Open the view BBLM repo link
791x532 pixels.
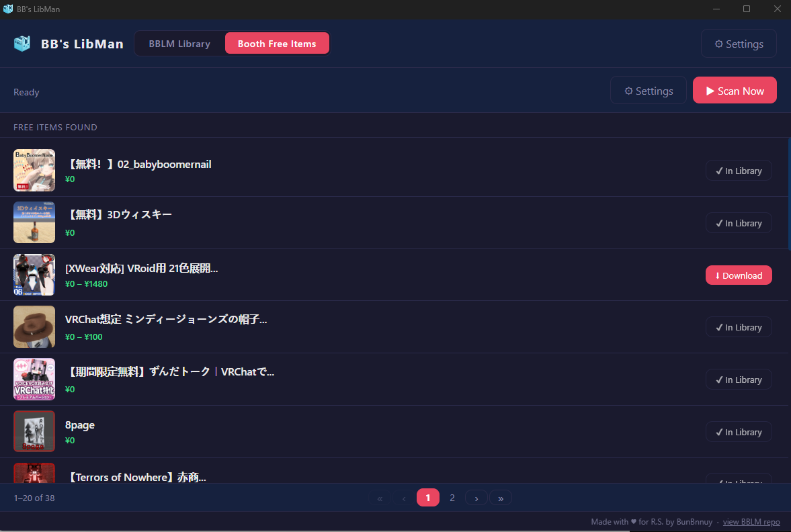coord(751,522)
